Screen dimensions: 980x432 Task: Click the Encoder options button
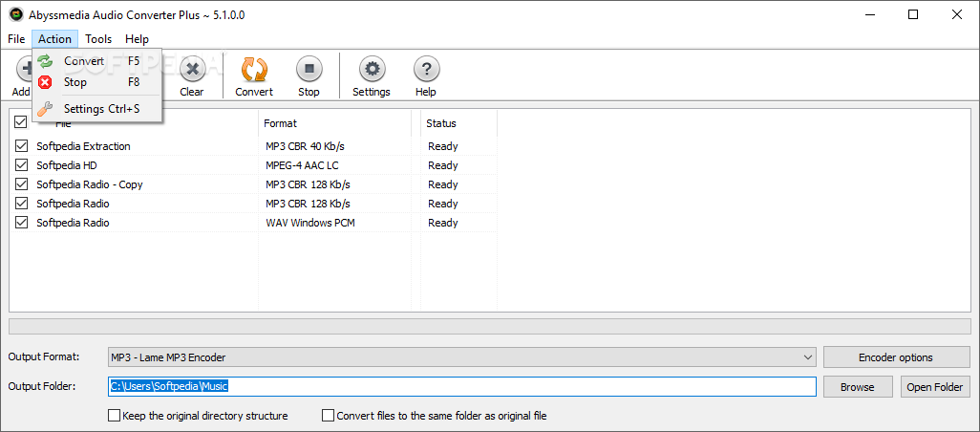(x=896, y=357)
